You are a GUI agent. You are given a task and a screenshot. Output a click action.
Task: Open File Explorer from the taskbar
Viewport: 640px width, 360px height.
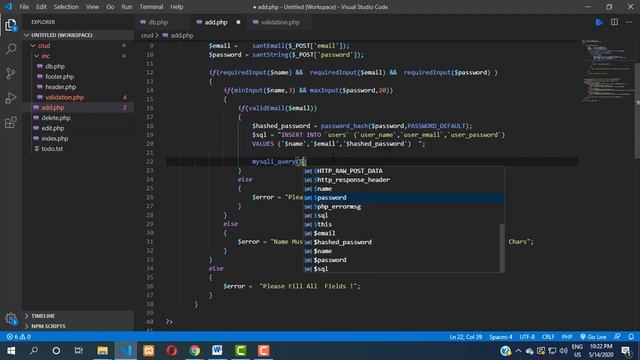pos(102,351)
